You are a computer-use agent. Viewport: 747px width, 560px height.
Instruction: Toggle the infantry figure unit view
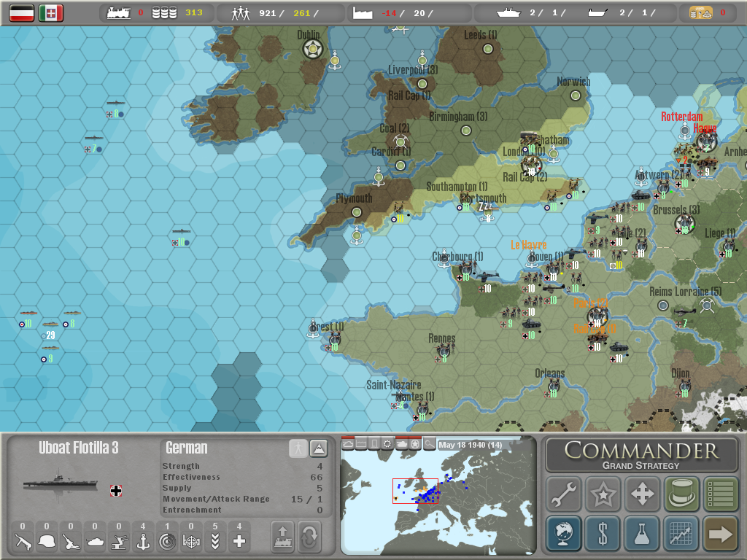298,448
